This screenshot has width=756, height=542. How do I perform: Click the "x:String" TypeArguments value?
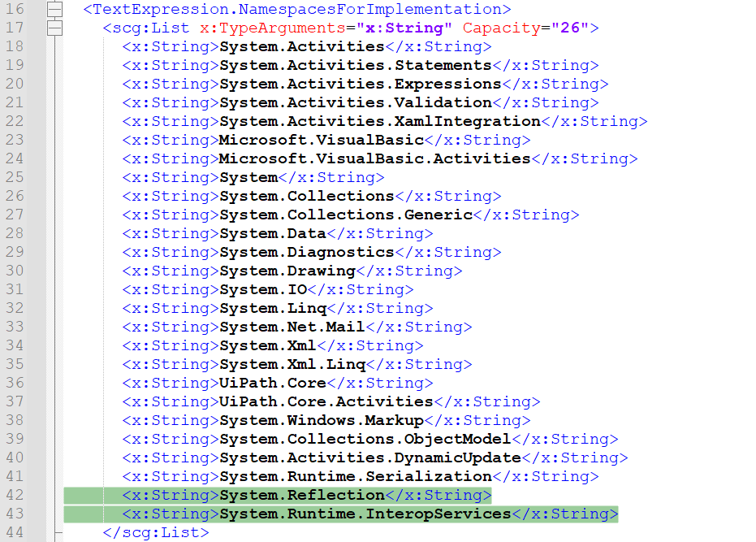404,28
